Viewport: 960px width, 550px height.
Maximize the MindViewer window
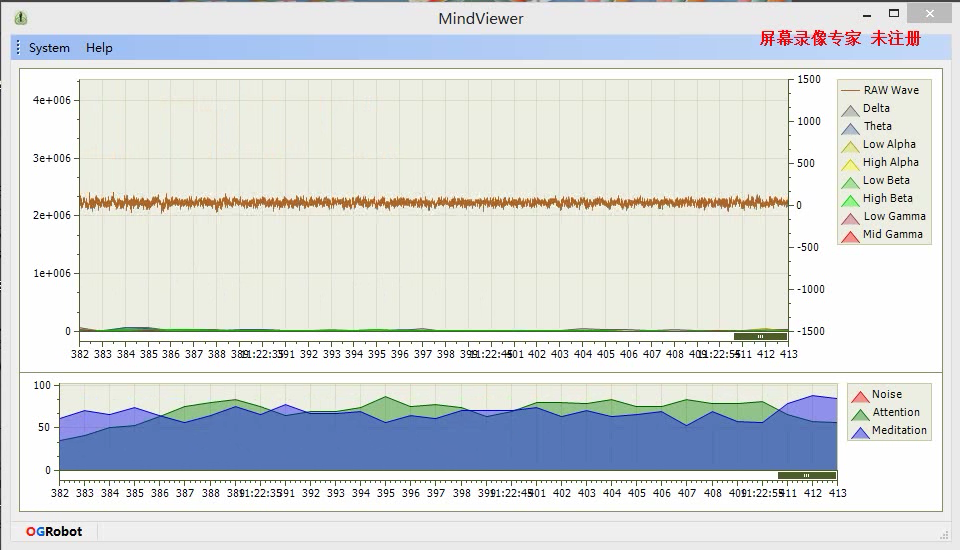[894, 13]
